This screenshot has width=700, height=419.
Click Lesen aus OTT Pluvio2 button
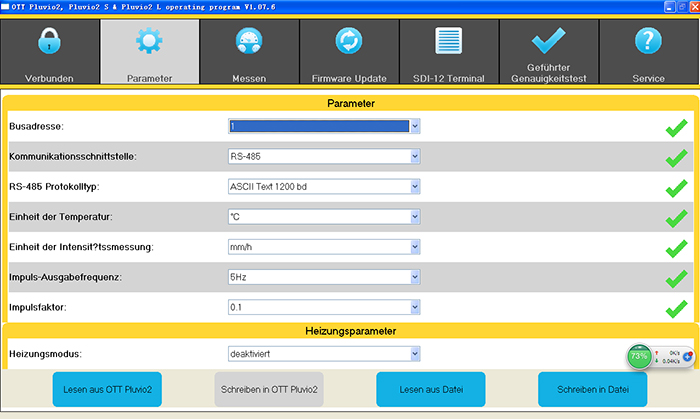[107, 389]
